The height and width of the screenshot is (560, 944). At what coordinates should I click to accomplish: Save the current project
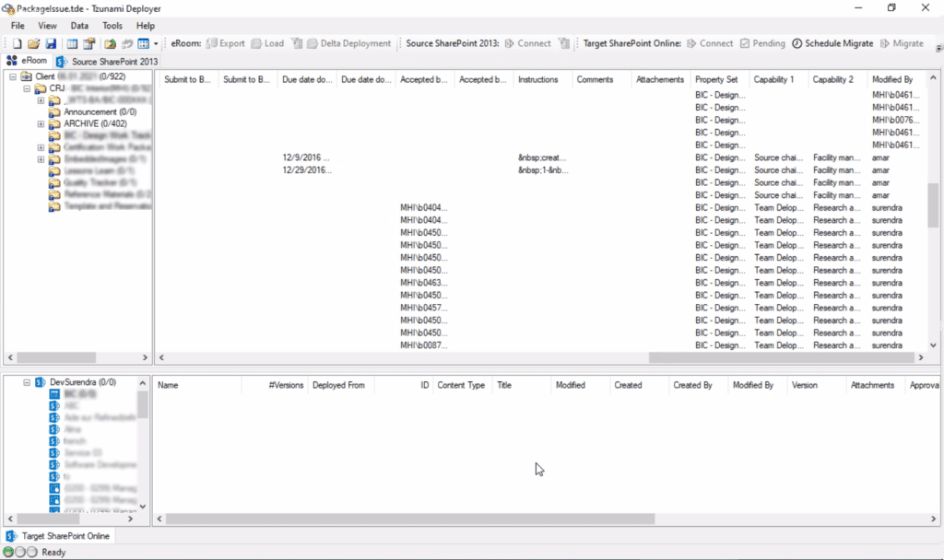pyautogui.click(x=51, y=43)
